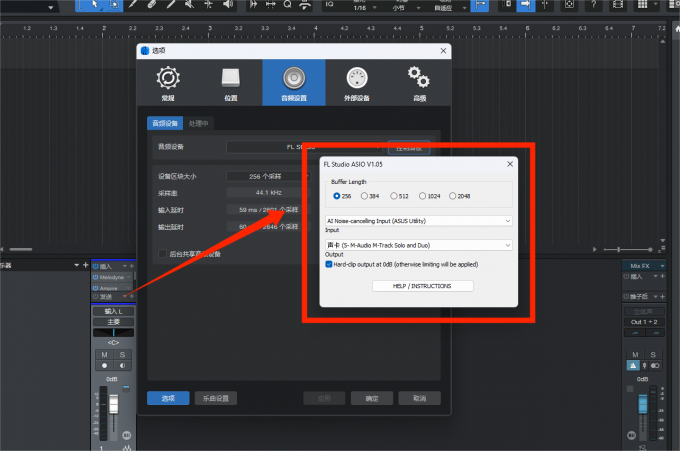680x451 pixels.
Task: Click the blue autoscroll arrow icon
Action: click(x=526, y=4)
